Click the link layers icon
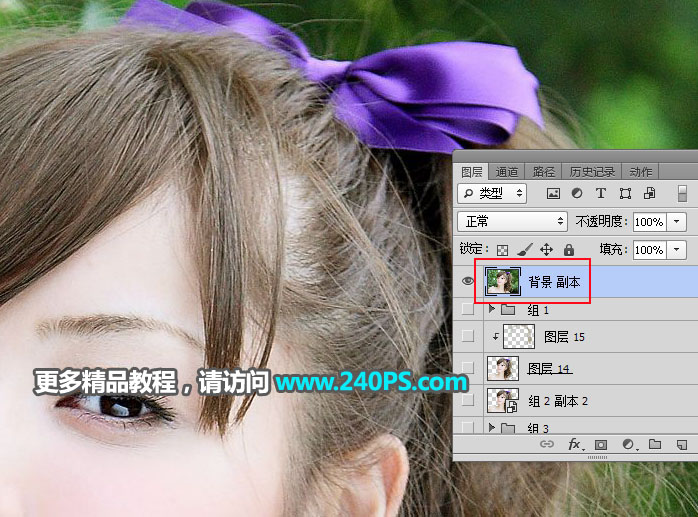698x517 pixels. pos(547,444)
